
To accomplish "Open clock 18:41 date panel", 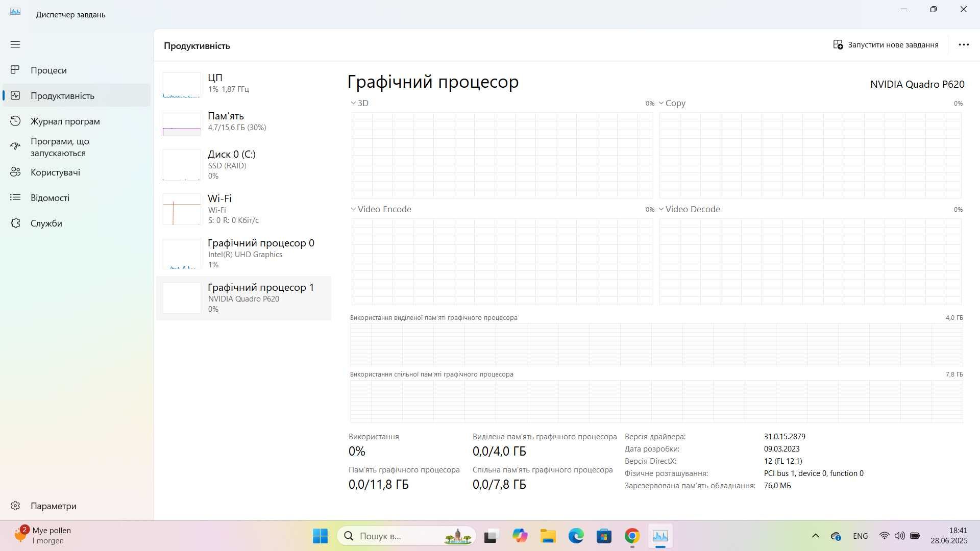I will click(949, 536).
